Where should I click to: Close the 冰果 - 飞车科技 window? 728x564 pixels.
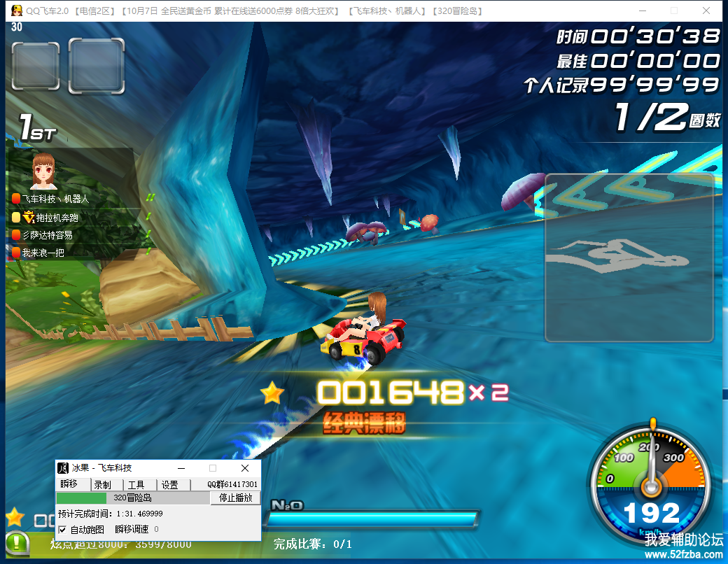tap(245, 468)
